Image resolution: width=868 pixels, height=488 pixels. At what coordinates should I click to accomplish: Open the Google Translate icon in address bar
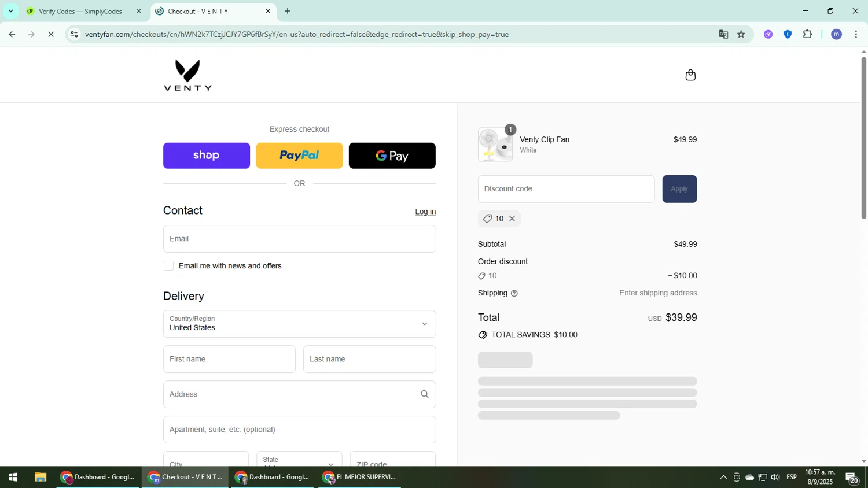pyautogui.click(x=723, y=34)
